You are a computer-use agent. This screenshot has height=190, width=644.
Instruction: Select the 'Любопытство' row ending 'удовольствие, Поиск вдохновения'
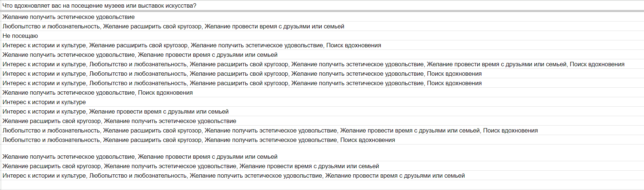[x=322, y=140]
